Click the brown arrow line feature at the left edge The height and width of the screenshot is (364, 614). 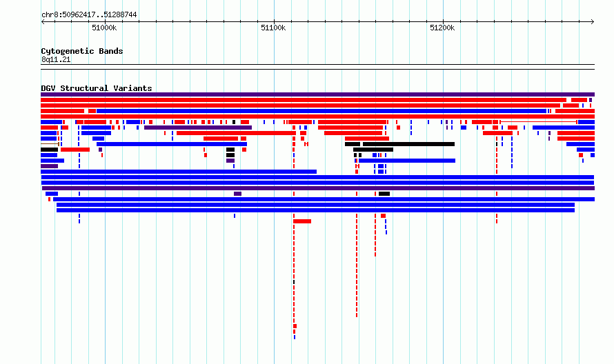coord(50,144)
